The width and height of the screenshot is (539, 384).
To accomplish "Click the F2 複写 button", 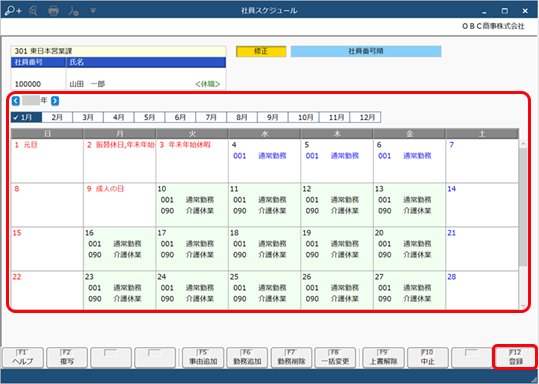I will 67,358.
